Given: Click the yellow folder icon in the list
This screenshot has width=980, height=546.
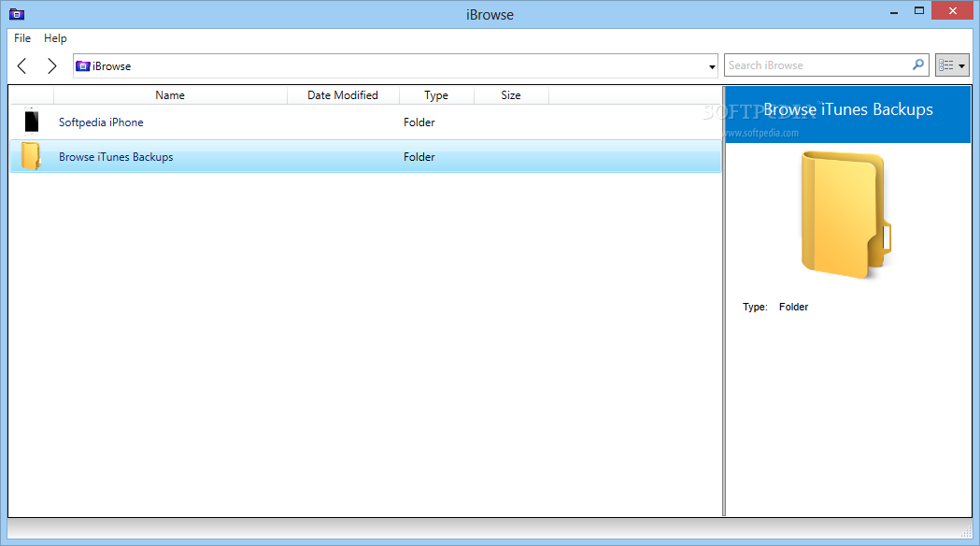Looking at the screenshot, I should 31,156.
